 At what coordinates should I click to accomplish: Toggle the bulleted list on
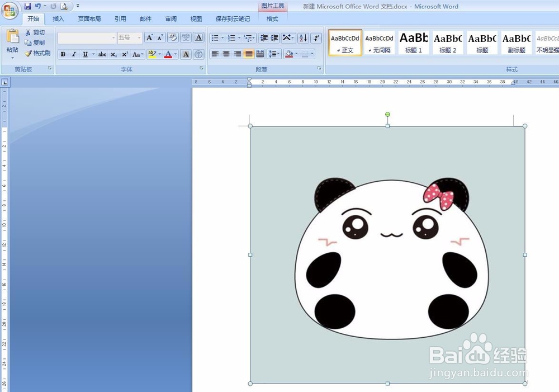tap(216, 38)
